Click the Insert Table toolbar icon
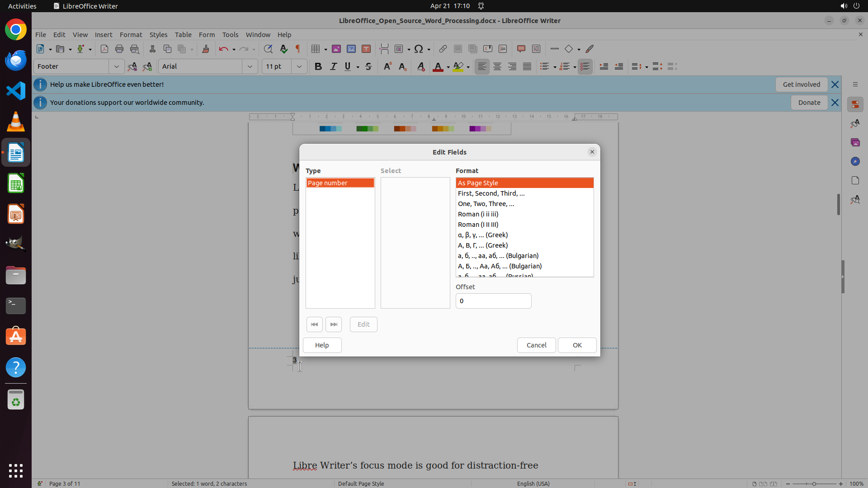868x488 pixels. (x=316, y=49)
